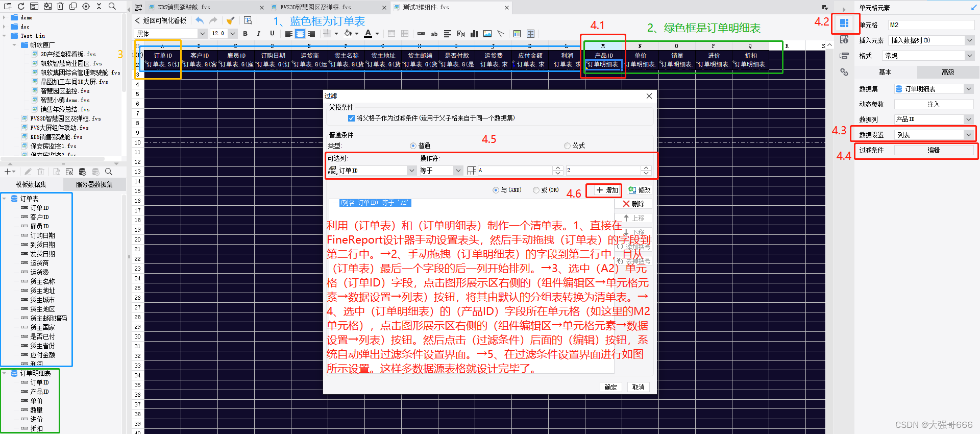980x434 pixels.
Task: Align cell text to the right
Action: tap(311, 34)
